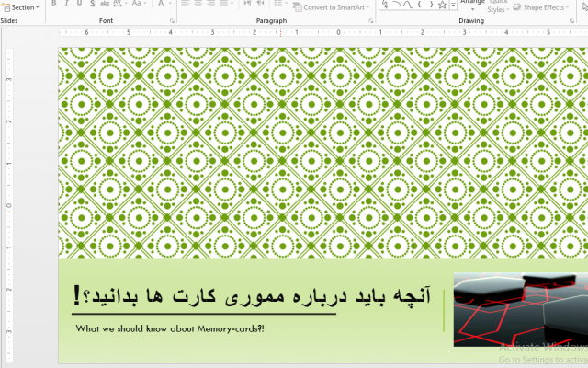Click the horizontal ruler at center mark 0
Screen dimensions: 588x368
[338, 32]
